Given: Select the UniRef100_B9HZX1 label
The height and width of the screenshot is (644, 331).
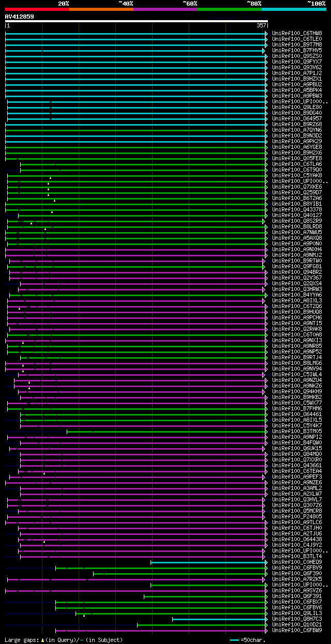Looking at the screenshot, I should pyautogui.click(x=297, y=79).
